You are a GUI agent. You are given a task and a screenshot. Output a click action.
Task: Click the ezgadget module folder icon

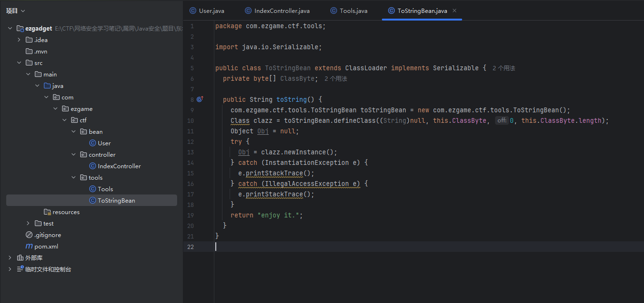pos(20,29)
